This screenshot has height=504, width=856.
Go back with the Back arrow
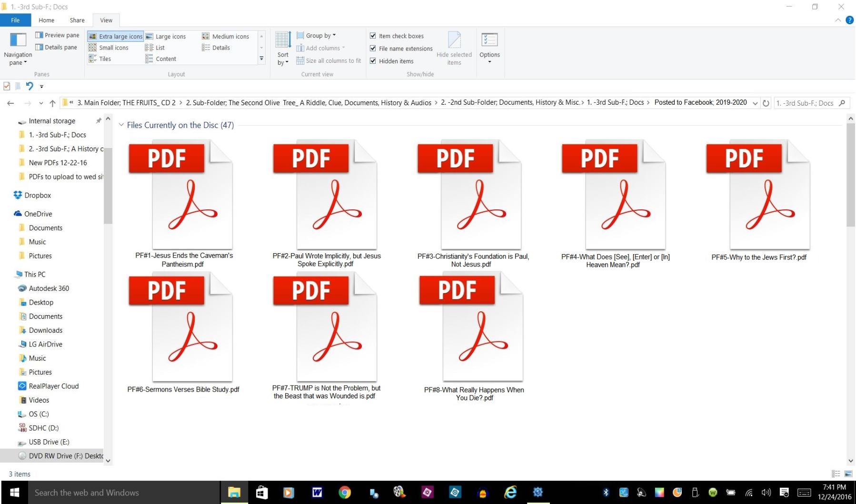[x=10, y=103]
